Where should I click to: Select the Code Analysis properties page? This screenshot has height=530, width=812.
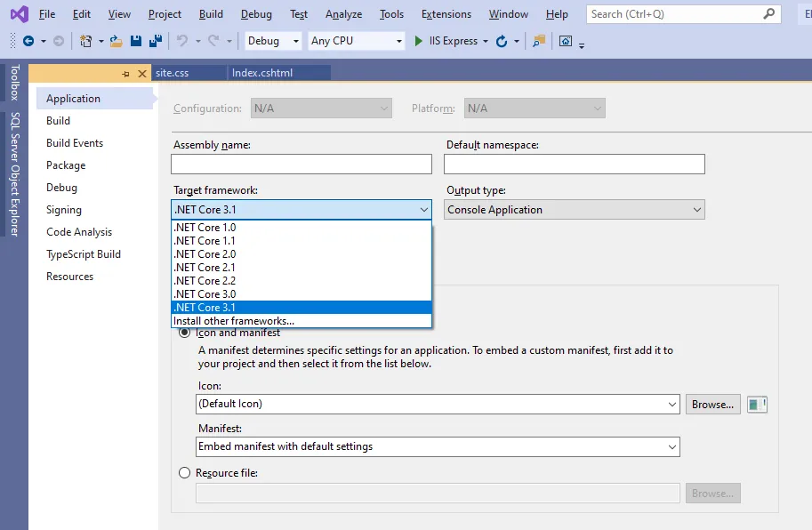pos(79,232)
